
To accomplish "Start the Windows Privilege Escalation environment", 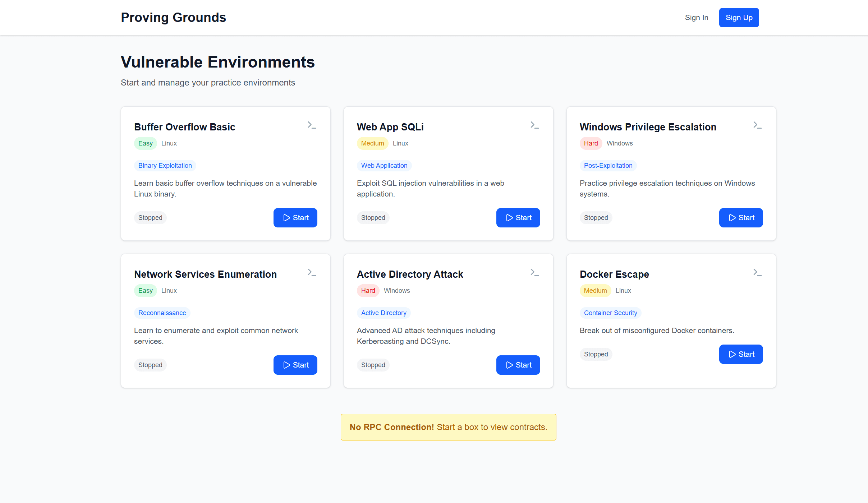I will pos(741,218).
